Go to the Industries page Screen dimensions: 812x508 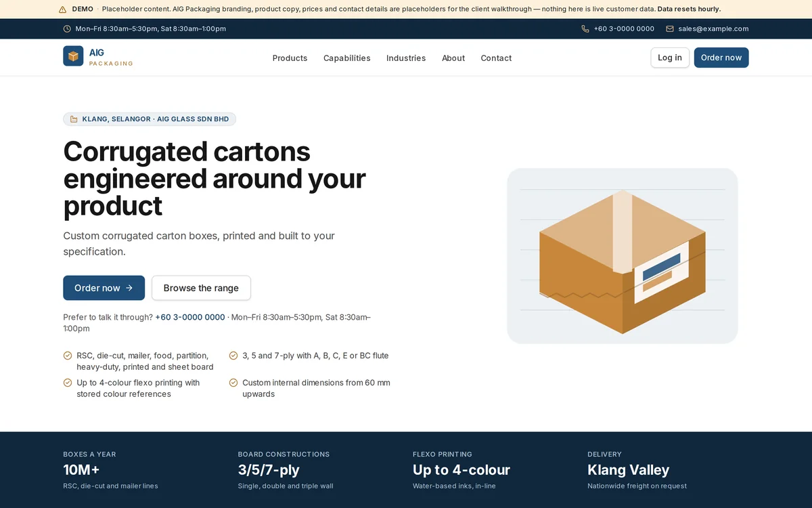pos(406,58)
